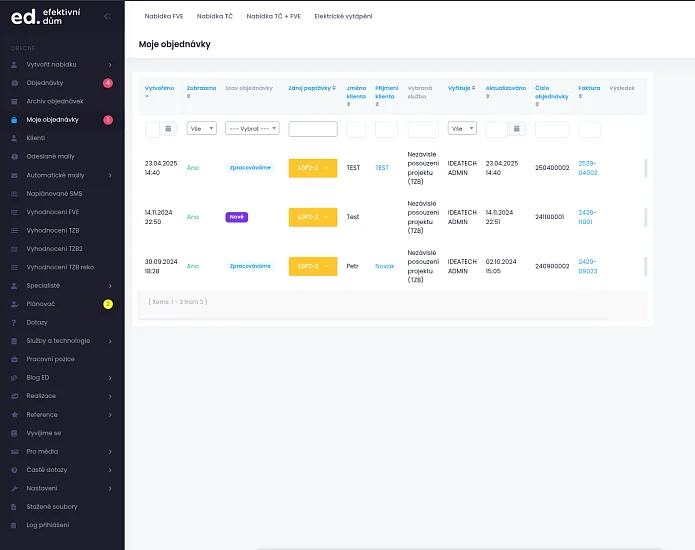Click the Nastavení sidebar icon
Screen dimensions: 695x550
point(14,488)
